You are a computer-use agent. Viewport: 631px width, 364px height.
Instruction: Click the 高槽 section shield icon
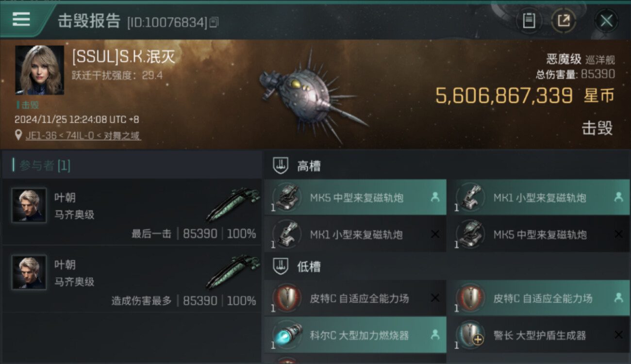click(x=281, y=166)
